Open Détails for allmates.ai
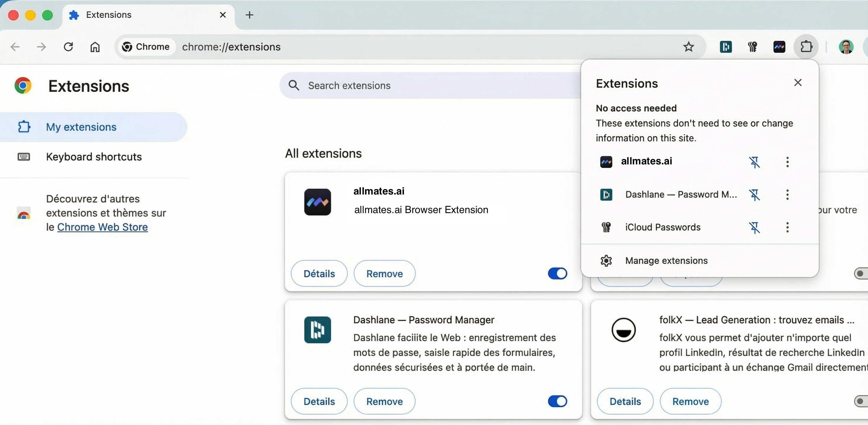Viewport: 868px width, 425px height. 319,274
